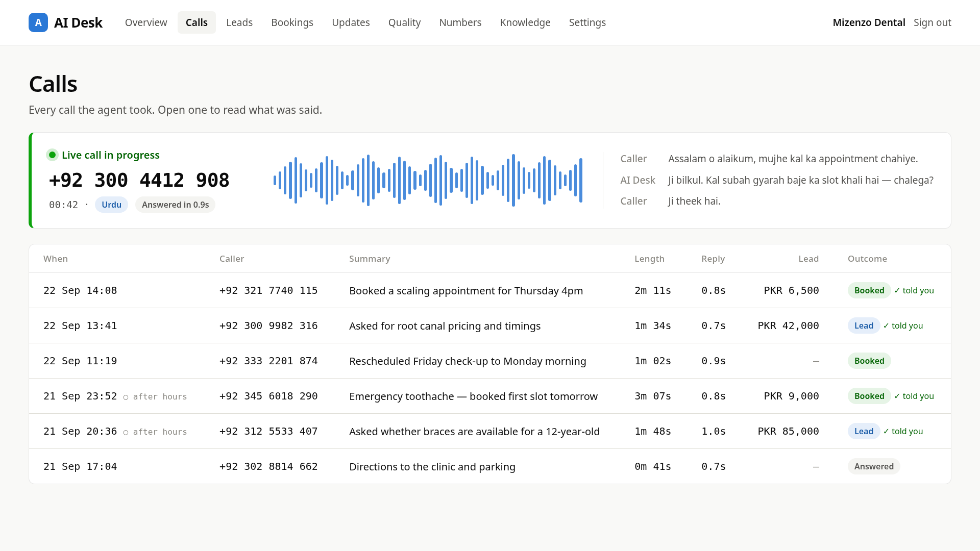
Task: Open the Bookings tab
Action: coord(292,22)
